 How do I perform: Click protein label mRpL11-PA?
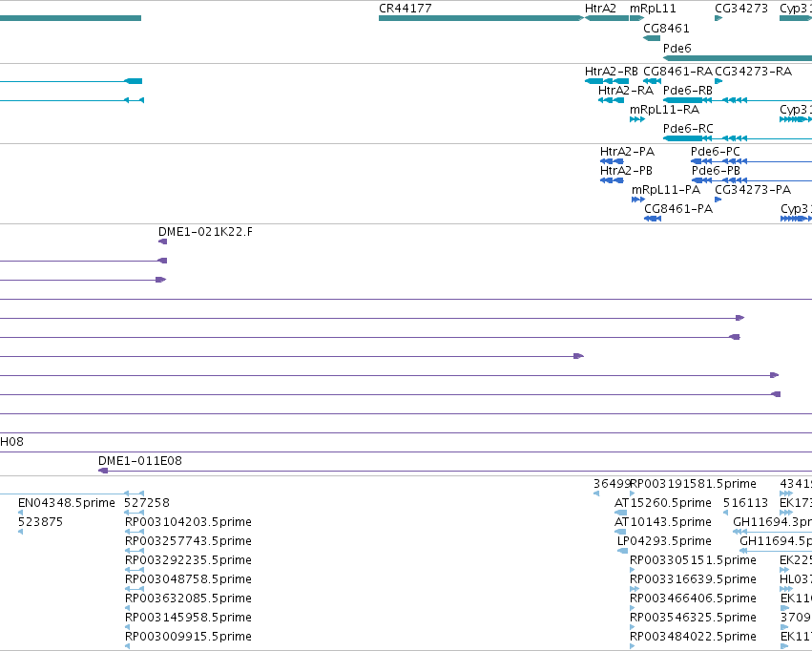point(665,190)
